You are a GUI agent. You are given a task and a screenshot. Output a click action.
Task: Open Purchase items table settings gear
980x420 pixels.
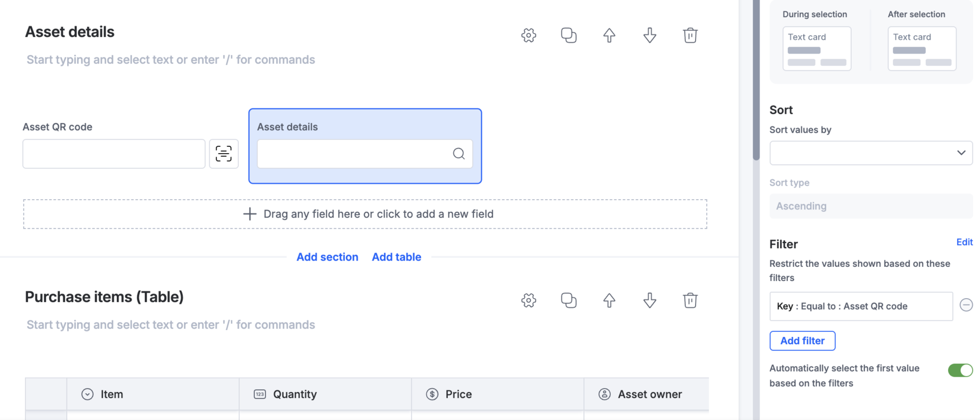pyautogui.click(x=529, y=300)
